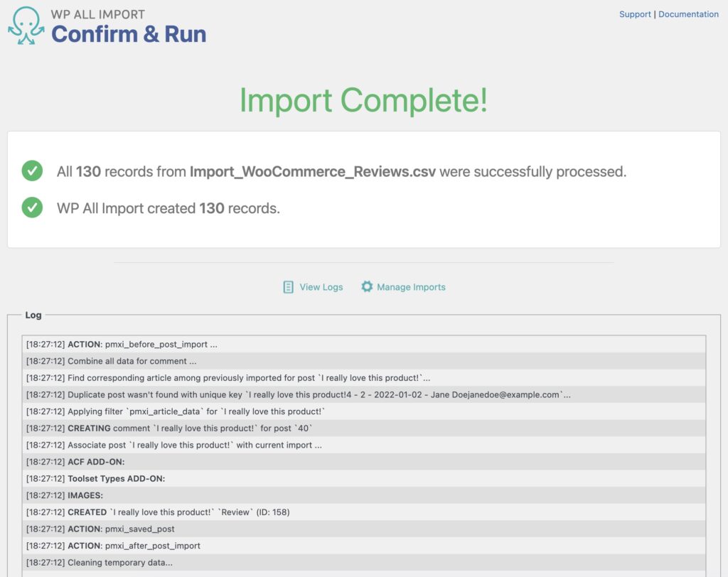Click the View Logs link text
Screen dimensions: 728x577
click(x=321, y=286)
